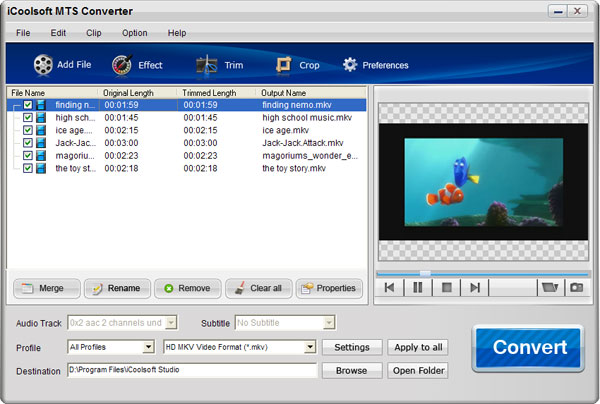Click the Open Folder button
Viewport: 600px width, 404px height.
click(x=418, y=370)
